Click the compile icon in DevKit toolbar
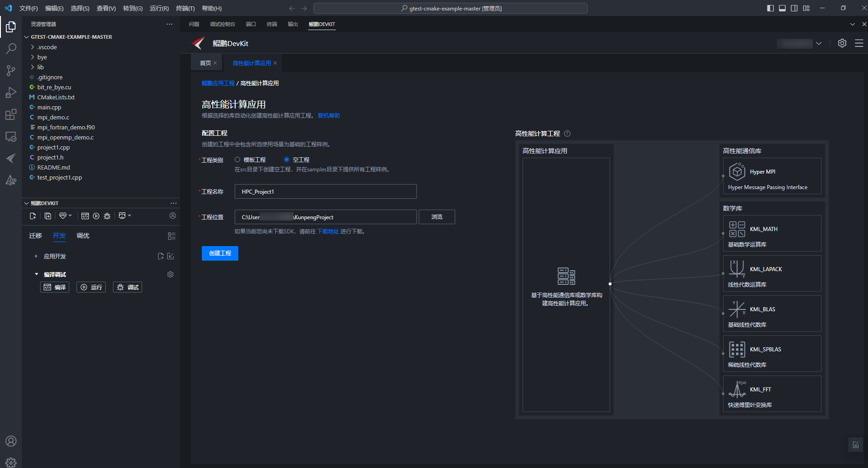 click(85, 216)
